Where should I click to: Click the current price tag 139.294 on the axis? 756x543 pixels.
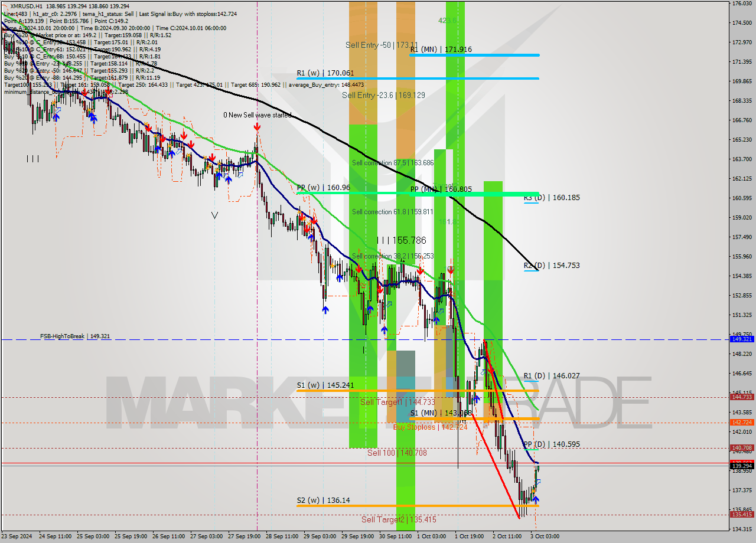coord(742,466)
